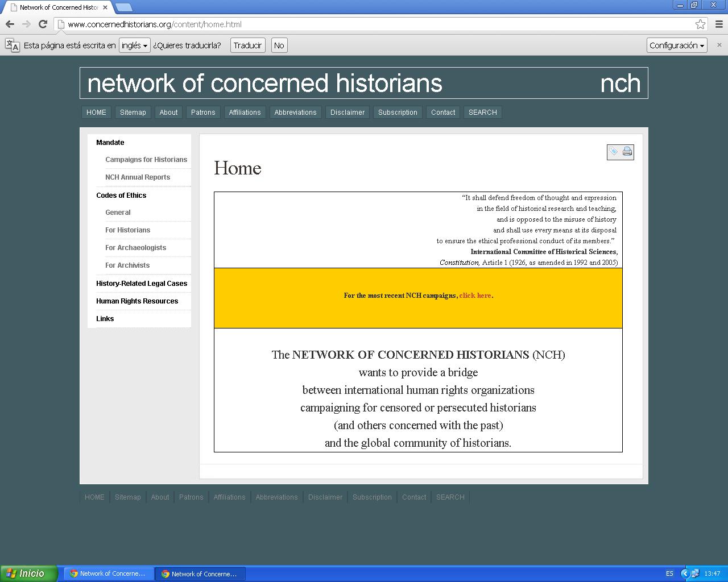Decline translation with the No button

pyautogui.click(x=279, y=45)
